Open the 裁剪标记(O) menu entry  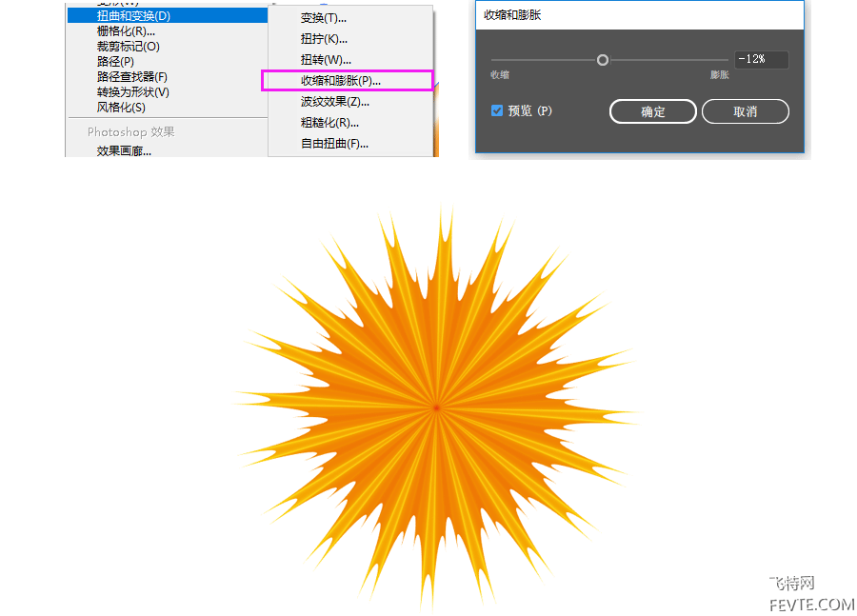point(129,47)
